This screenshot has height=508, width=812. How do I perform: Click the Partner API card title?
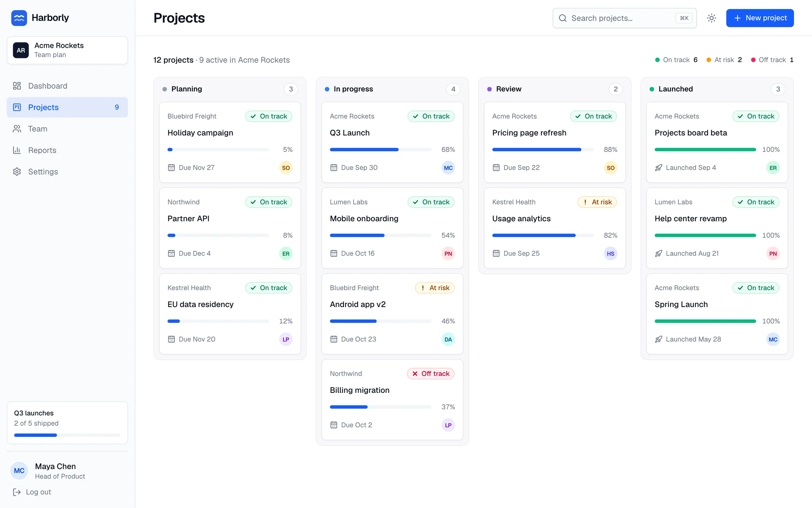click(x=188, y=219)
